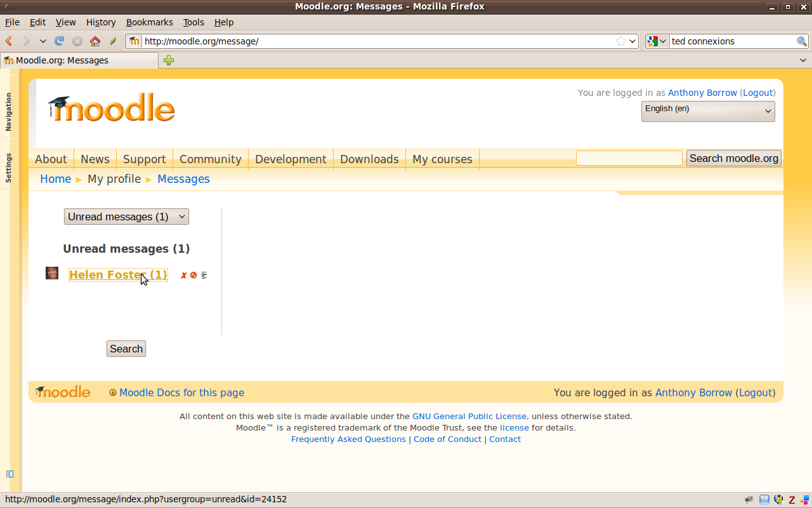This screenshot has width=812, height=508.
Task: Open the English (en) language dropdown
Action: click(x=708, y=111)
